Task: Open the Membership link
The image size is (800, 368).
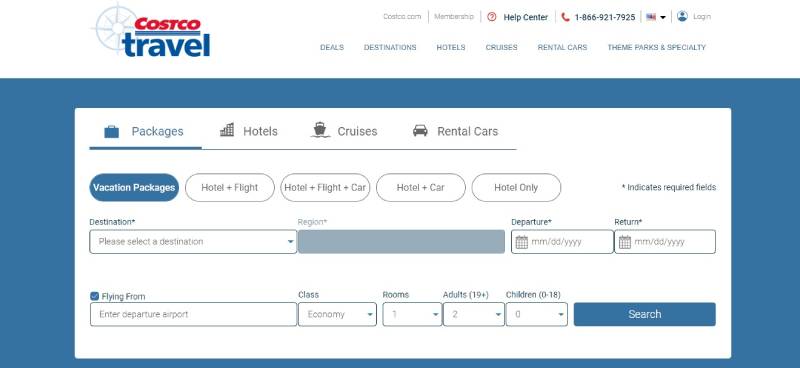Action: (x=454, y=17)
